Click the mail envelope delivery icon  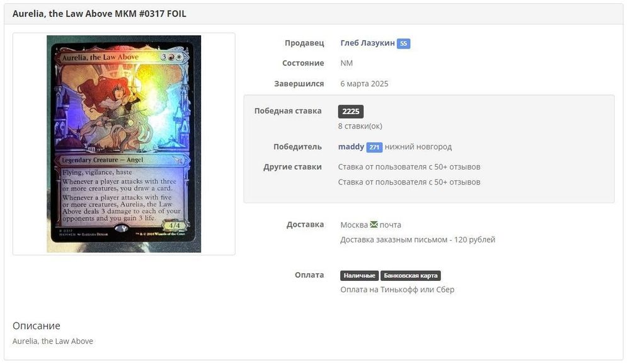pyautogui.click(x=374, y=225)
